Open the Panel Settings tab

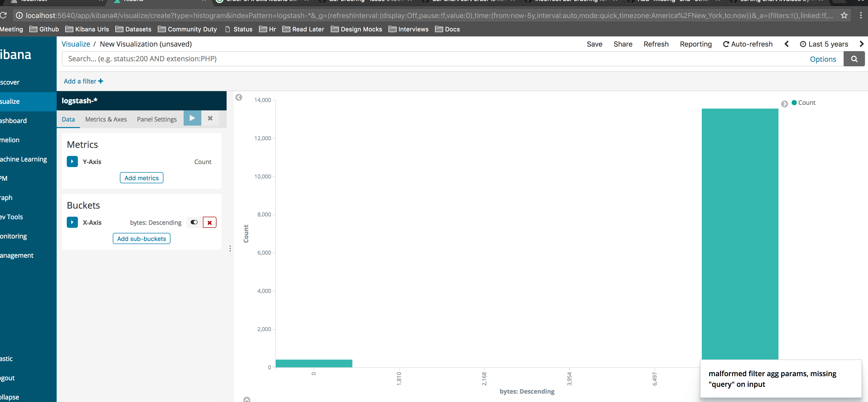pyautogui.click(x=157, y=119)
